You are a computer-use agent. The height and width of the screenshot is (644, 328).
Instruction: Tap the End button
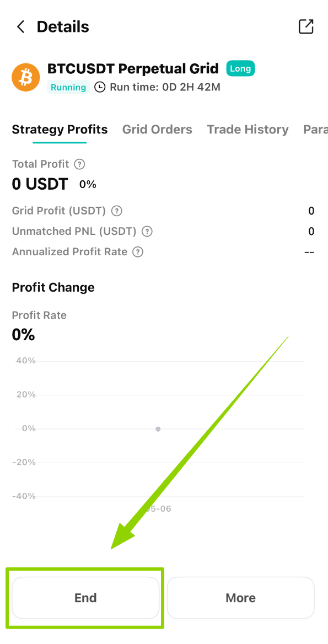85,598
